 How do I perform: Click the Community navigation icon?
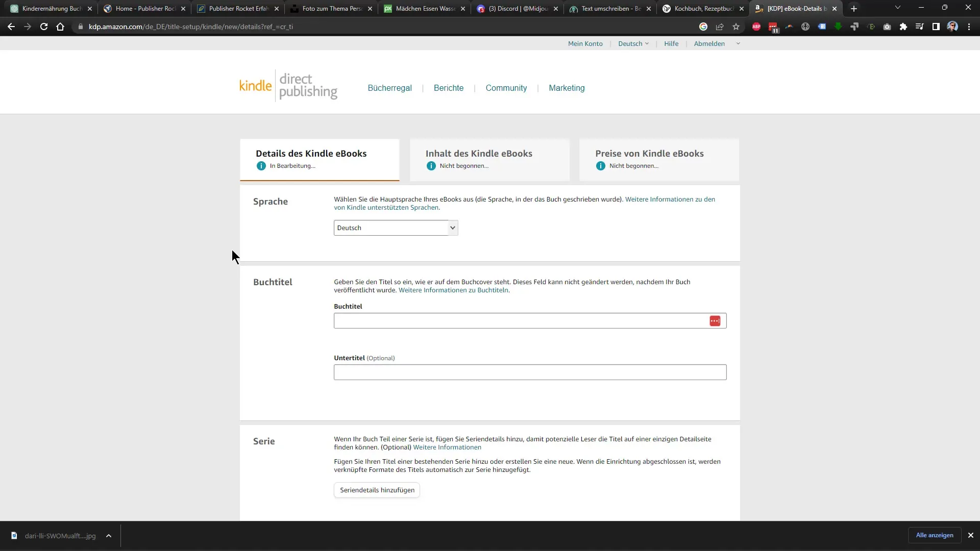[x=506, y=88]
